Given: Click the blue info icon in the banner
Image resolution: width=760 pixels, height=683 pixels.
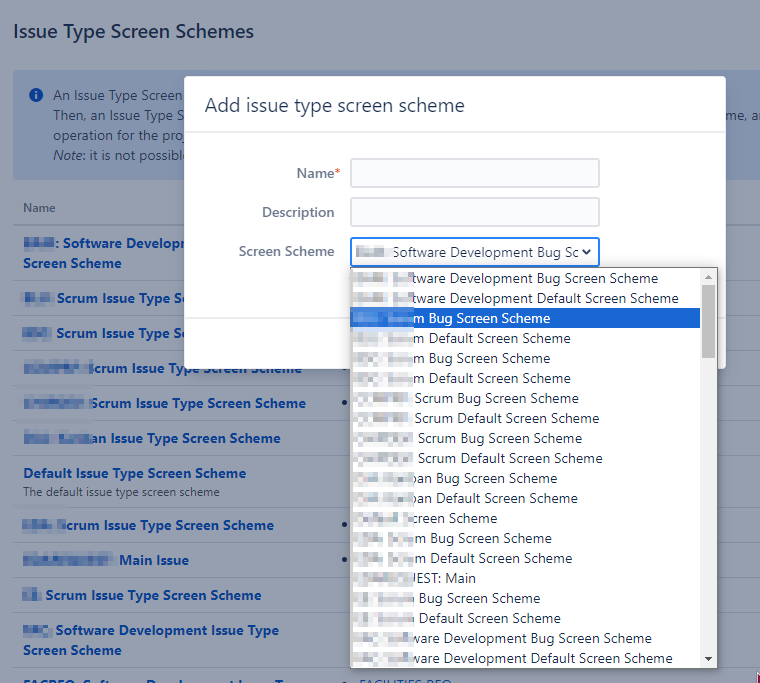Looking at the screenshot, I should tap(36, 95).
